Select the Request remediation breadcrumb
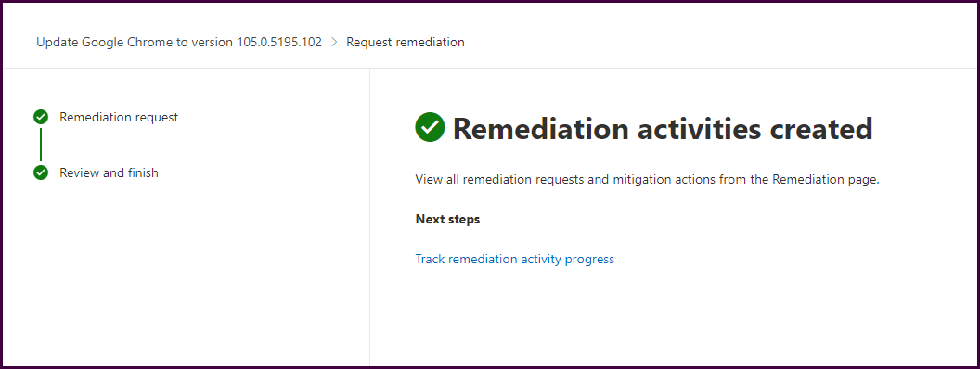The height and width of the screenshot is (369, 980). pos(406,43)
